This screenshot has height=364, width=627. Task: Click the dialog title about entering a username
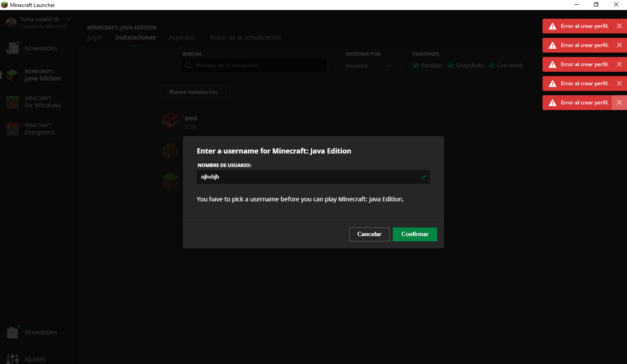tap(274, 151)
